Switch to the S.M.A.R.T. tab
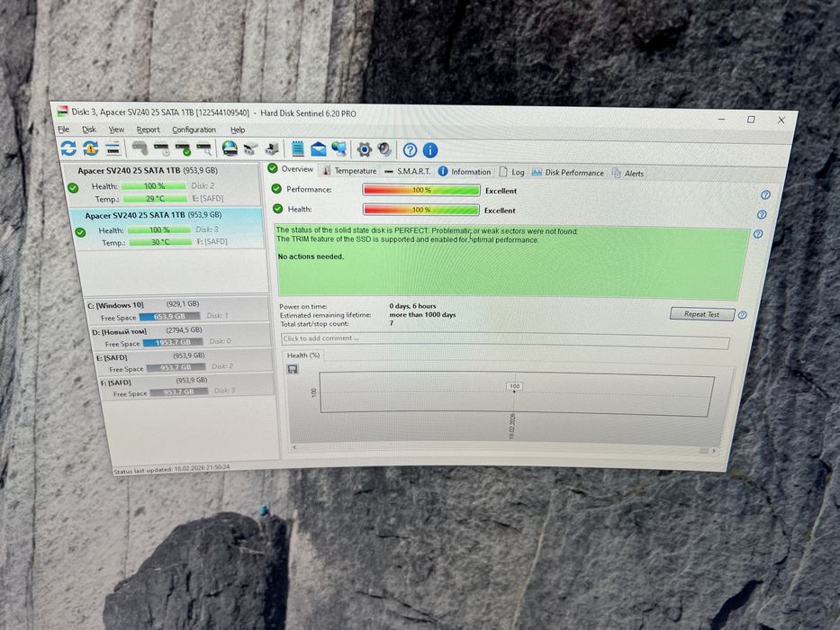840x630 pixels. pos(408,171)
